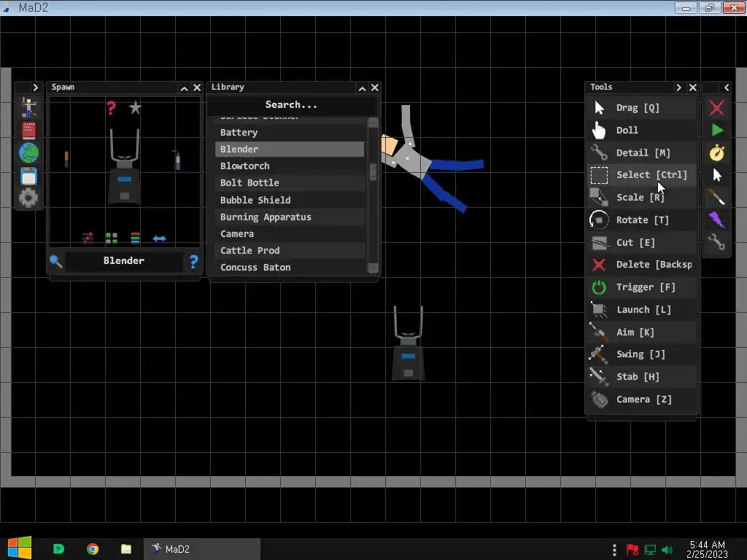Expand the left sidebar with arrow
The image size is (747, 560).
[35, 87]
